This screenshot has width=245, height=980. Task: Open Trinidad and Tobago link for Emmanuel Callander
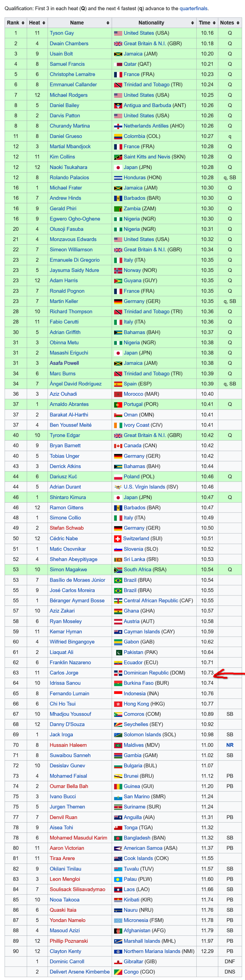pos(147,84)
